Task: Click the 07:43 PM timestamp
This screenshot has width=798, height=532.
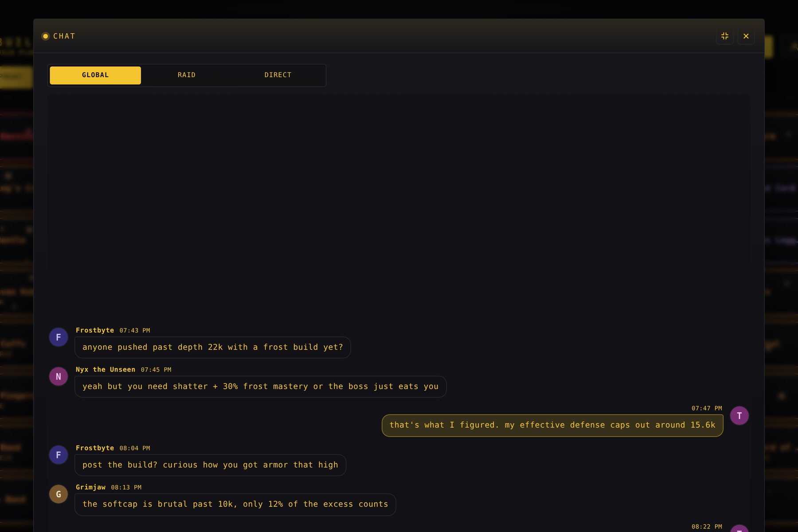Action: [x=135, y=331]
